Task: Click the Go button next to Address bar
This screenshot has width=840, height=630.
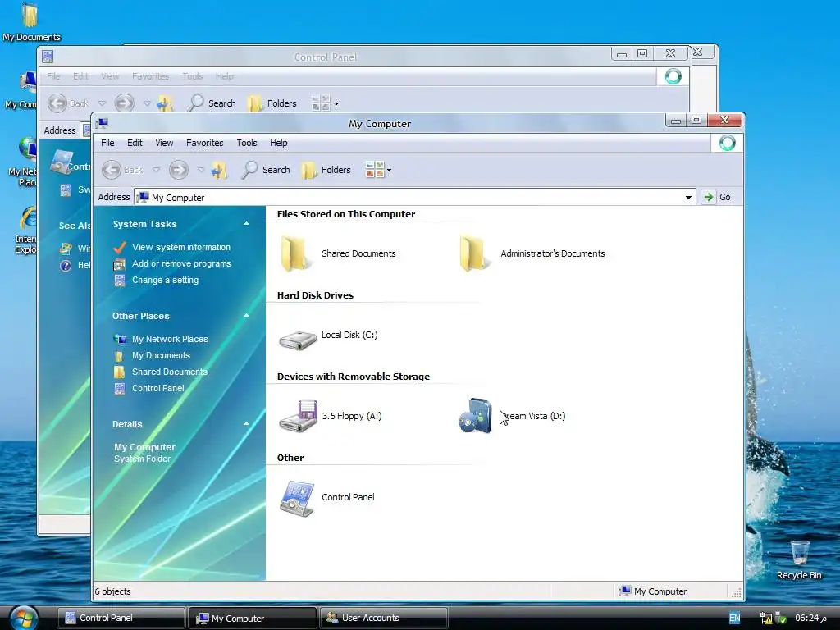Action: [717, 197]
